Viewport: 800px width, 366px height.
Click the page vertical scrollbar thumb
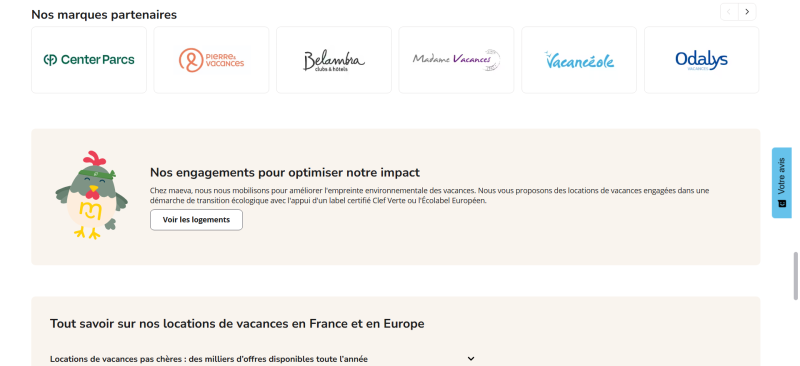coord(795,276)
